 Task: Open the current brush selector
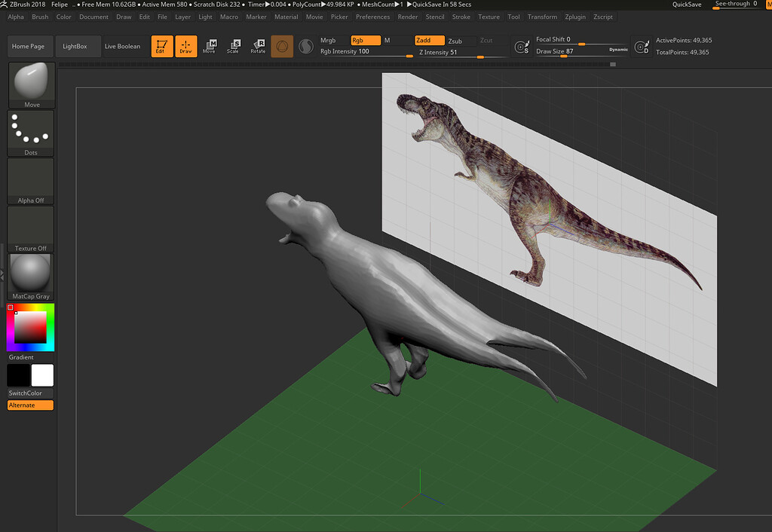click(x=30, y=79)
